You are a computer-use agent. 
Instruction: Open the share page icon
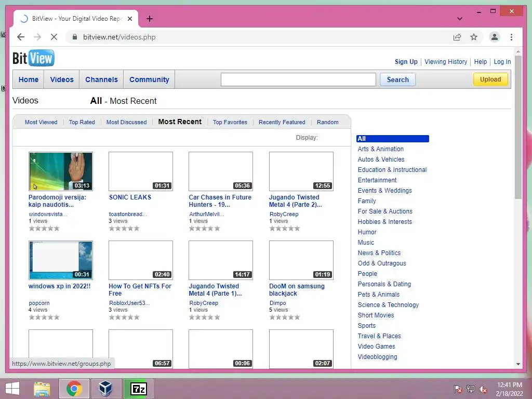457,37
